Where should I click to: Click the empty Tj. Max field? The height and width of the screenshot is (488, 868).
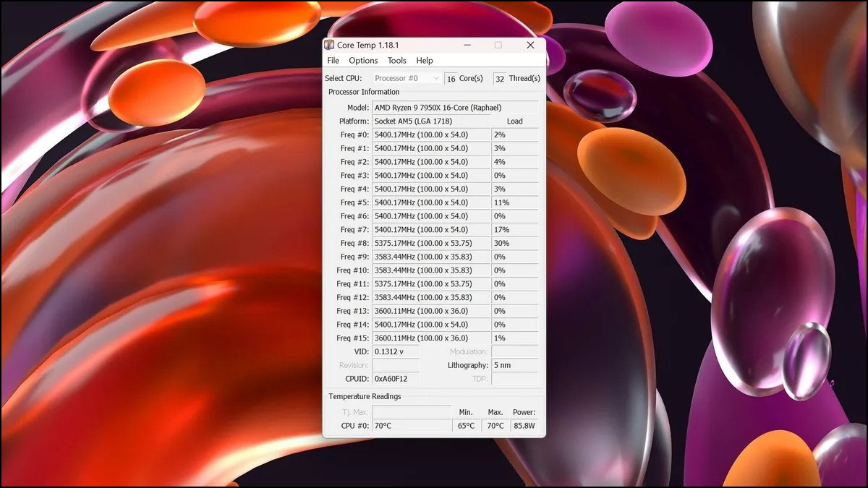(412, 412)
